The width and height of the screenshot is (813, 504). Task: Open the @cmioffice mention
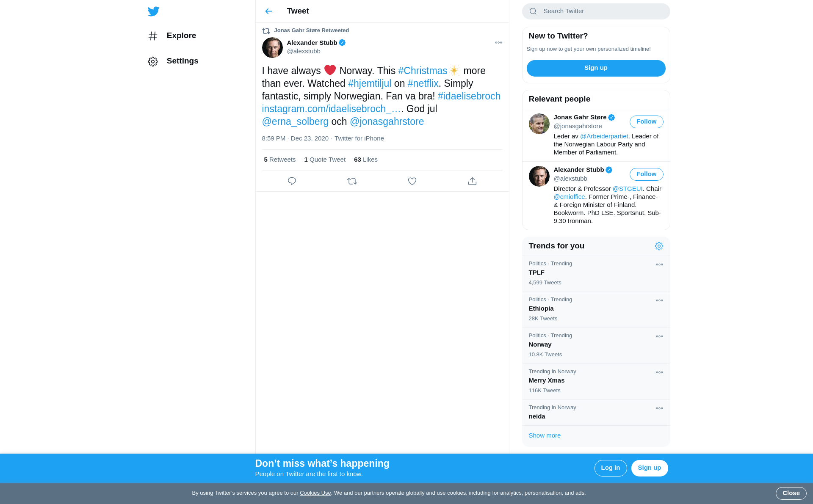569,197
